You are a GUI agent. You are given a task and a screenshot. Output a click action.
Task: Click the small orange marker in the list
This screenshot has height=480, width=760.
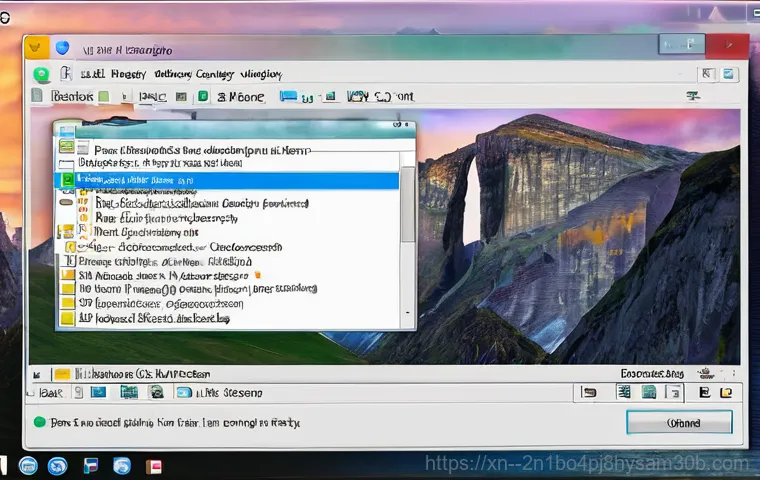258,273
